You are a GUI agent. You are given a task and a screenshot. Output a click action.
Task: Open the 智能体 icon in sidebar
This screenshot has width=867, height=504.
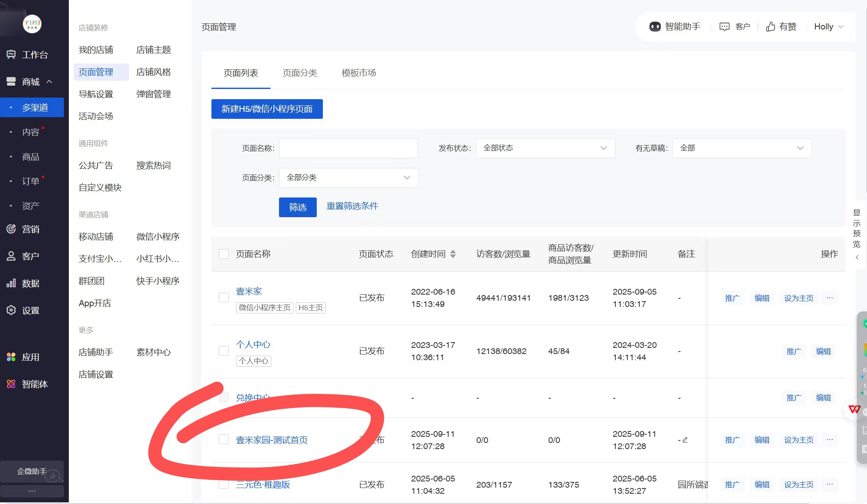click(11, 384)
